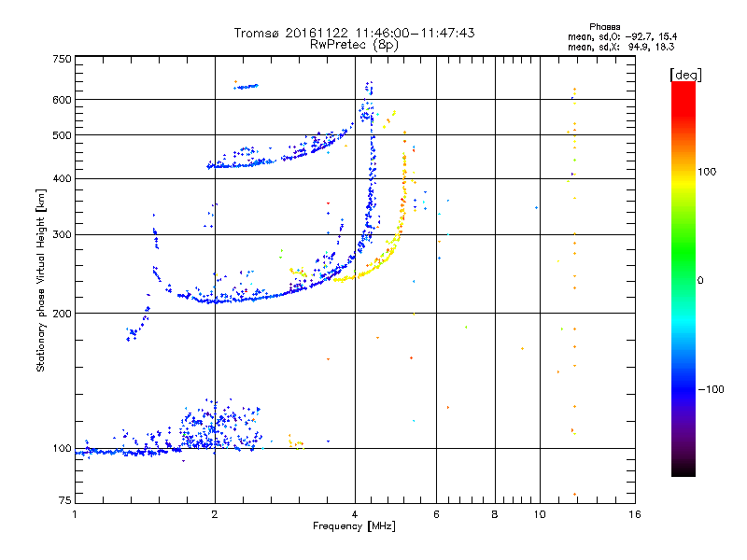Click the short blue echo segment above 600 km
The image size is (747, 560).
point(246,87)
